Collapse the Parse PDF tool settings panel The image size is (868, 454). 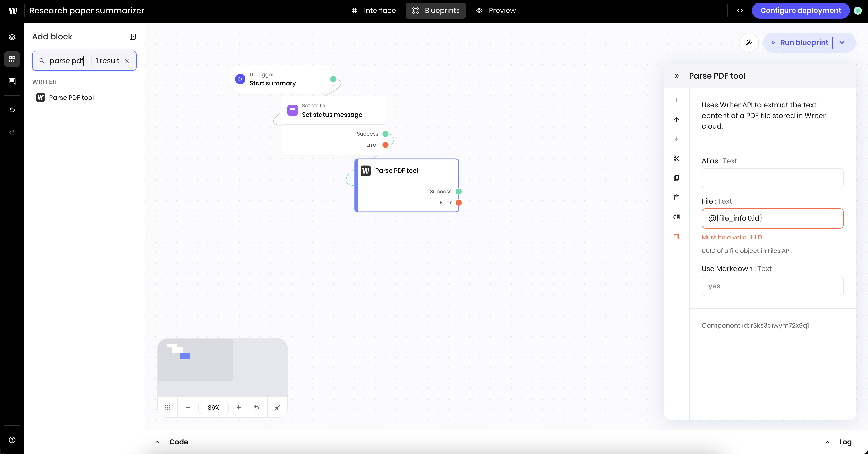tap(677, 76)
